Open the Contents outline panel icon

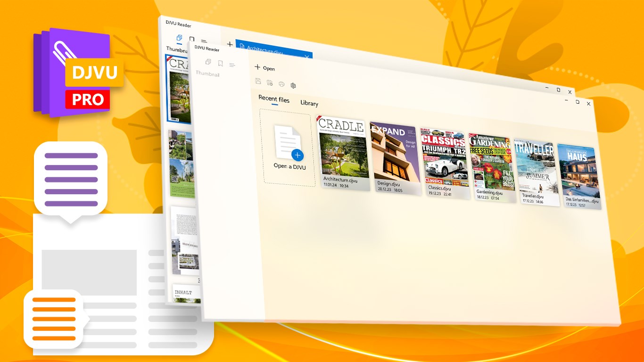point(231,65)
